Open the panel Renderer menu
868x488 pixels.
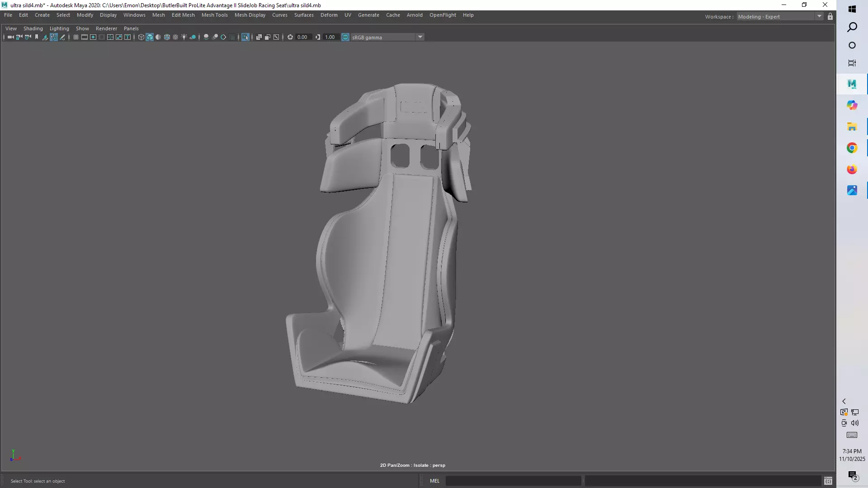(106, 28)
